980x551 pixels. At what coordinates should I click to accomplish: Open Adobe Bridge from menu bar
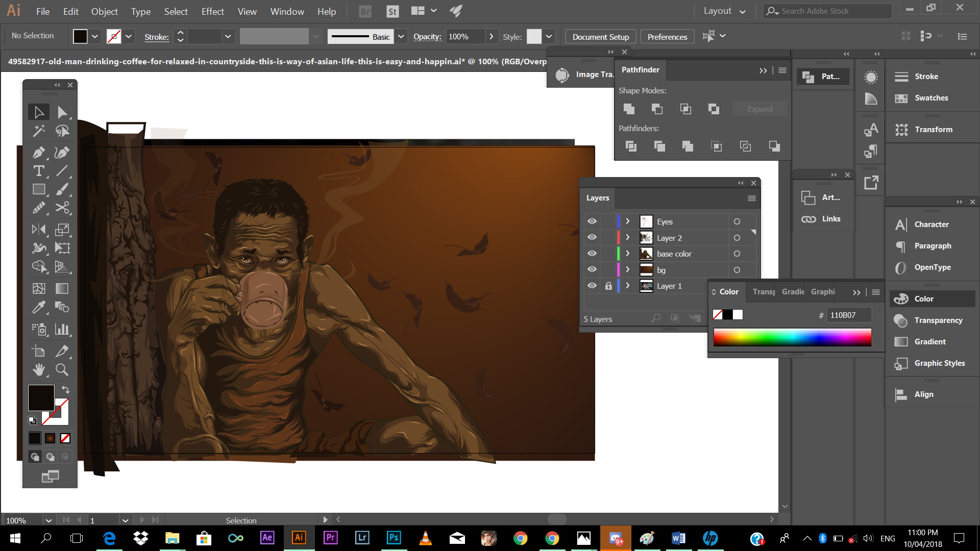pyautogui.click(x=365, y=11)
